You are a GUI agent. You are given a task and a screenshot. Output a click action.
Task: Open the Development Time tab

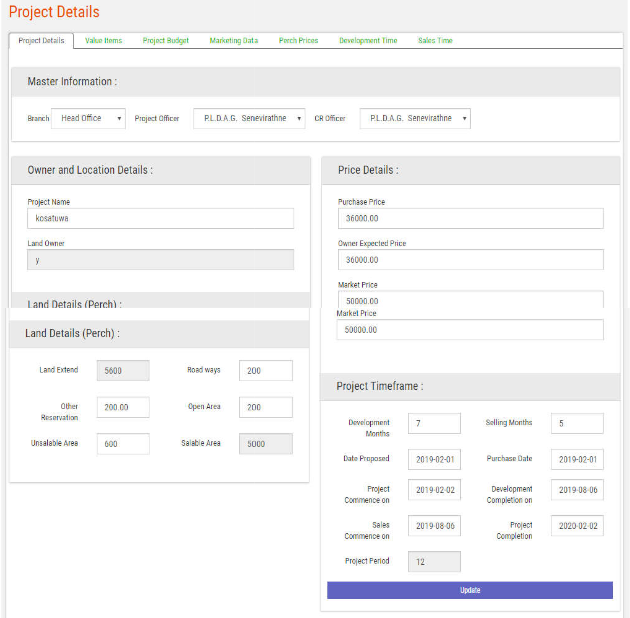pos(368,41)
